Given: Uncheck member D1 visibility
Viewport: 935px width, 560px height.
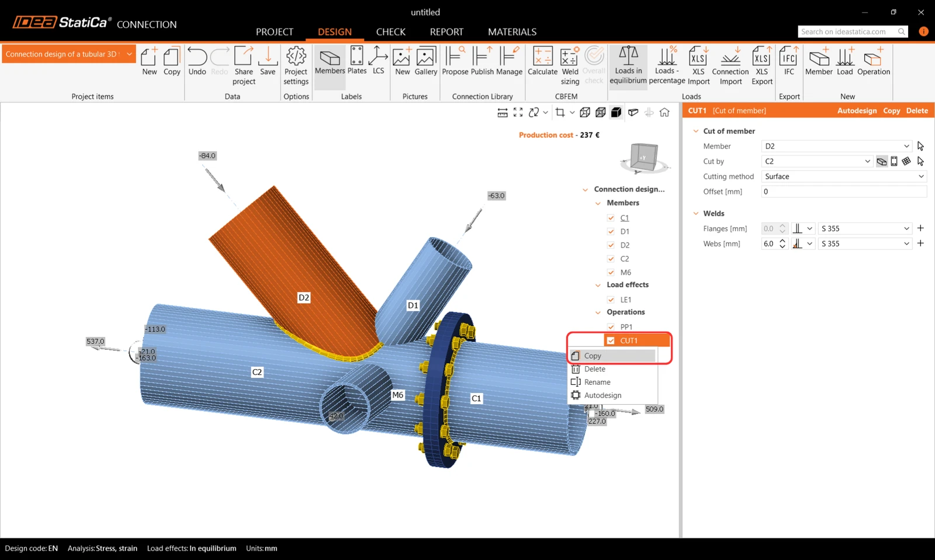Looking at the screenshot, I should coord(611,231).
